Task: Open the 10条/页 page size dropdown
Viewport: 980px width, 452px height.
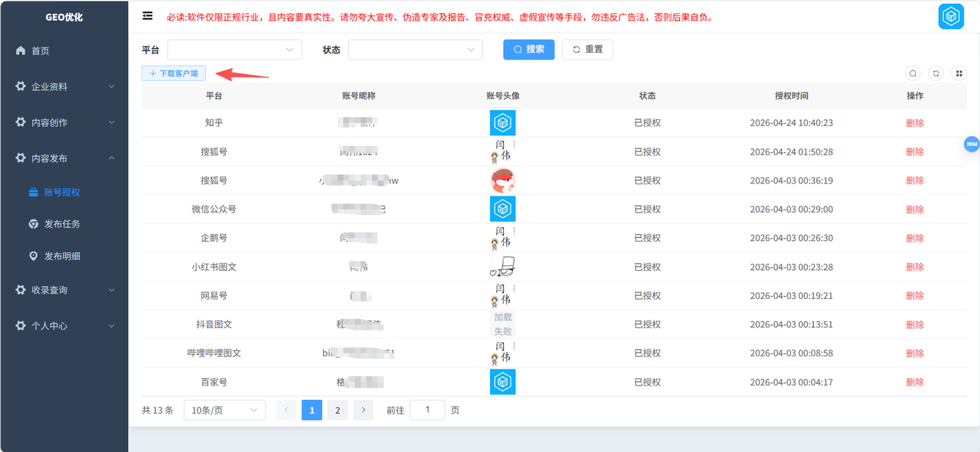Action: point(224,410)
